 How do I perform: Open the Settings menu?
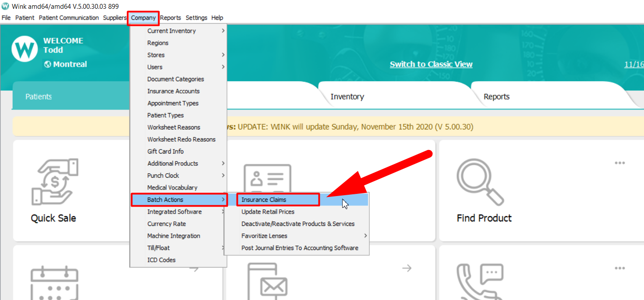[x=196, y=18]
